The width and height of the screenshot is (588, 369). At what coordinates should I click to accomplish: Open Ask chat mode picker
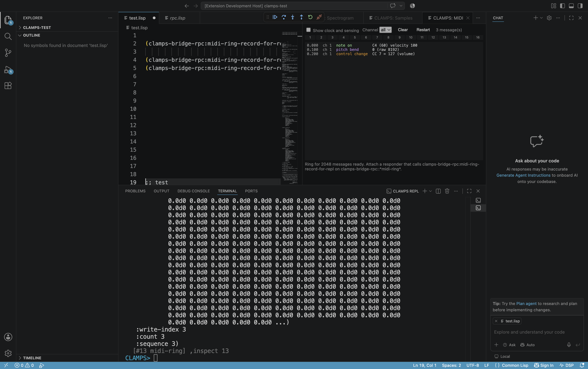tap(509, 345)
